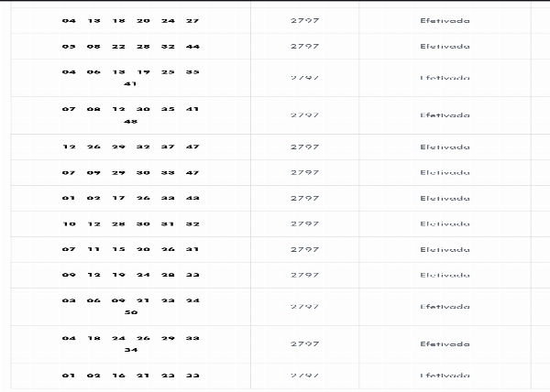Click Efetivada next to the 07 09 29 bet
The image size is (550, 392).
coord(445,172)
